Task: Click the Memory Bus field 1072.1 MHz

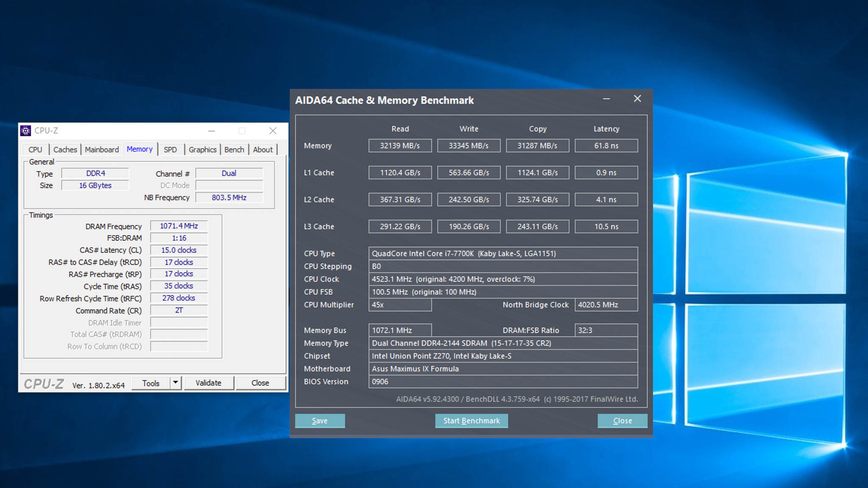Action: (x=400, y=330)
